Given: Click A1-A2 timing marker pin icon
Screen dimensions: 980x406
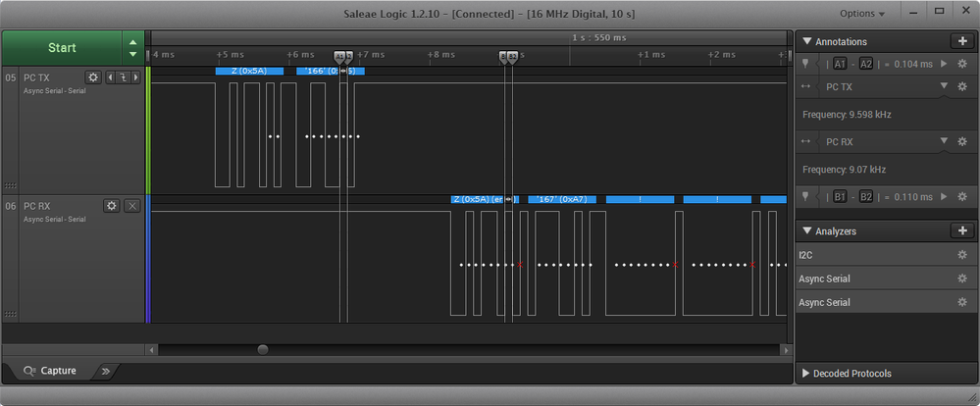Looking at the screenshot, I should (x=805, y=63).
